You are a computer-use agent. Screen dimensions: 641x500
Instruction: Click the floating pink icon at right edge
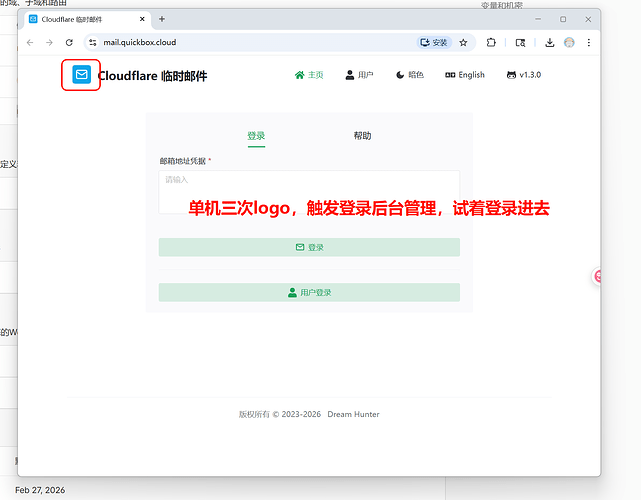(597, 276)
